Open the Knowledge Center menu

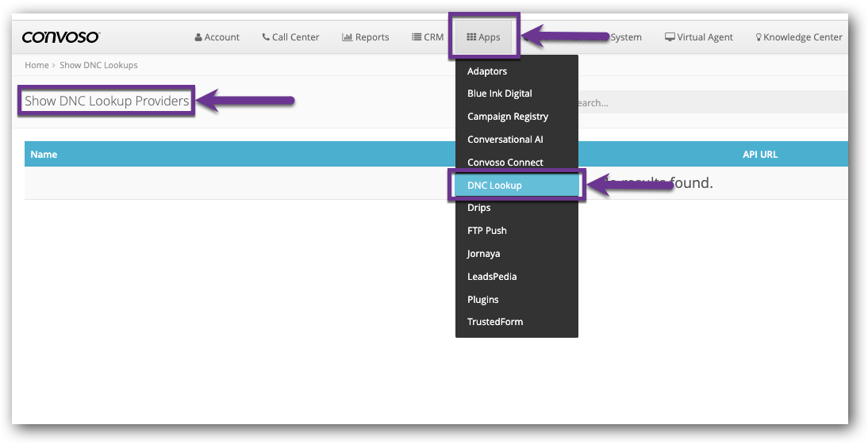pos(799,37)
